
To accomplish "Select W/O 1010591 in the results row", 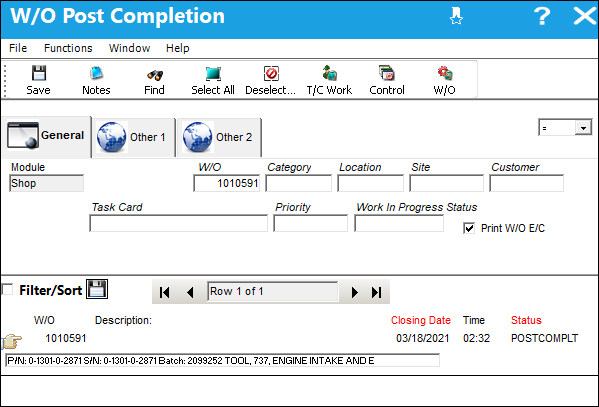I will 66,338.
